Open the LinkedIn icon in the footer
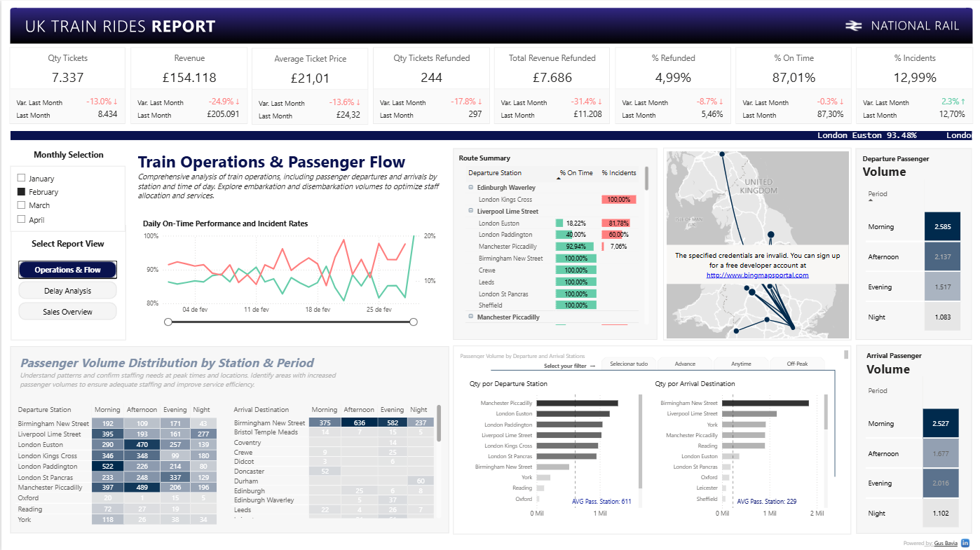Image resolution: width=980 pixels, height=550 pixels. click(x=965, y=543)
